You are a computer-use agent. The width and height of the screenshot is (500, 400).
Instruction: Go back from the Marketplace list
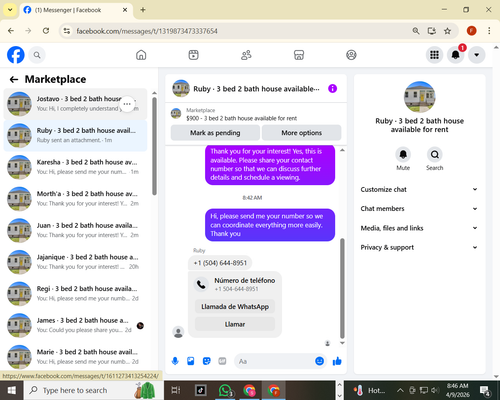(14, 79)
